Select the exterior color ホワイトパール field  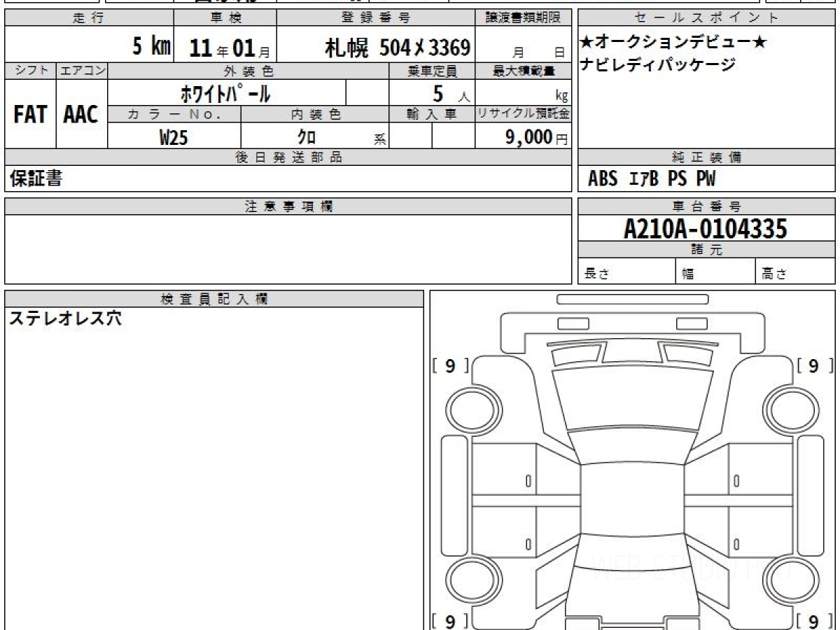point(225,93)
